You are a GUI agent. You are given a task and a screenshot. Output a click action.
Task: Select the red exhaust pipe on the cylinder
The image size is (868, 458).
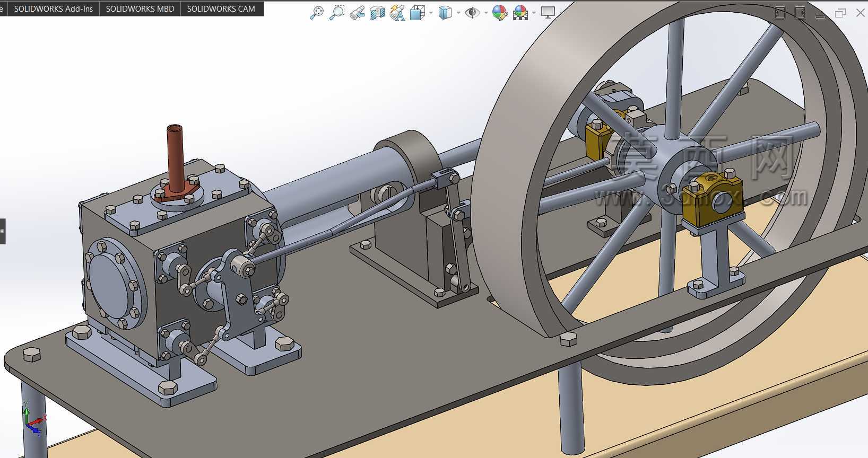175,159
